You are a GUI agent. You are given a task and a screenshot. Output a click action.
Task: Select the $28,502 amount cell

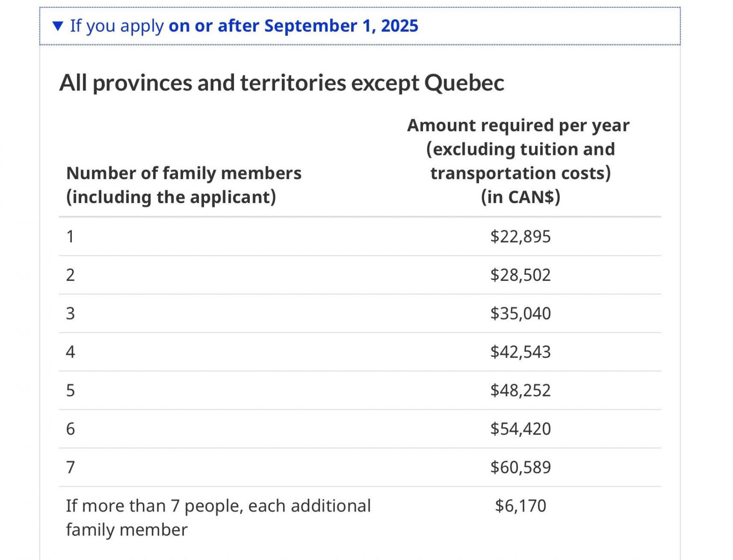click(x=520, y=275)
